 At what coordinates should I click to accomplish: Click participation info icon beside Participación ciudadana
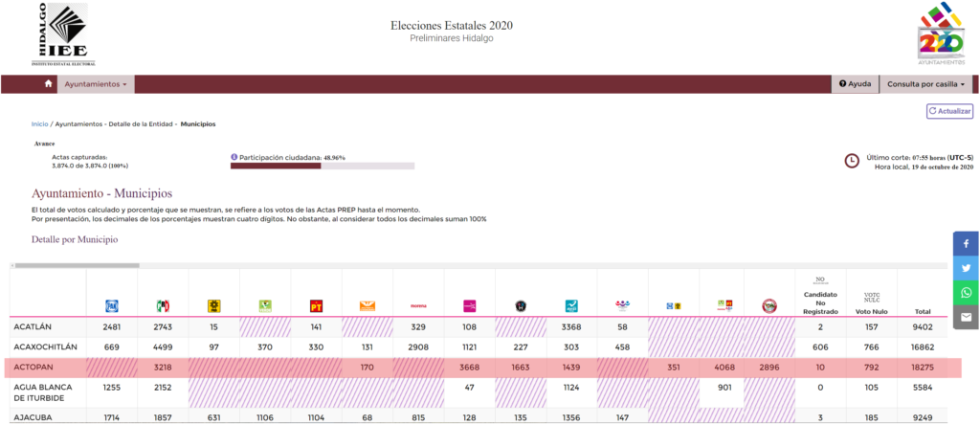[x=234, y=157]
